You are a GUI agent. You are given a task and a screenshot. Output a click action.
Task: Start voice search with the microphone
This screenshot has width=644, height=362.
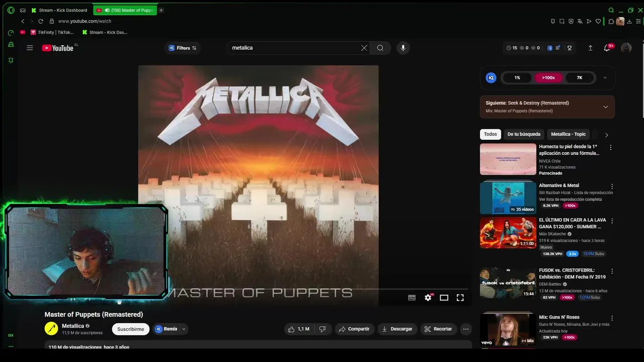(403, 48)
